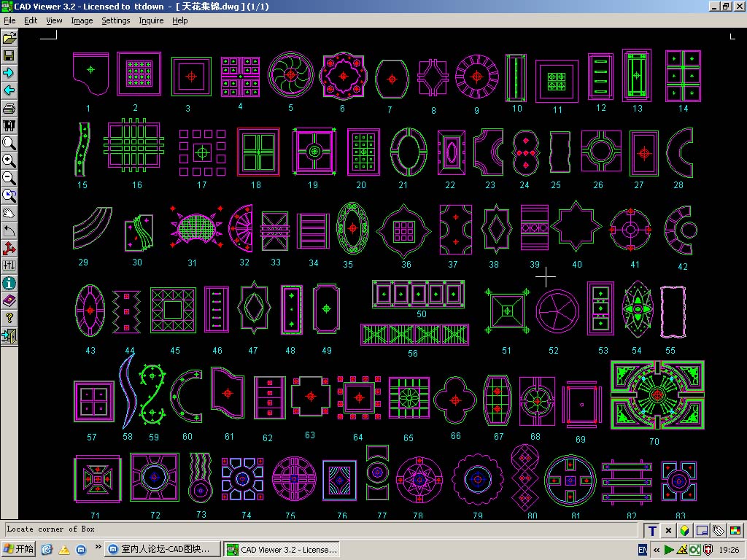The height and width of the screenshot is (560, 747).
Task: Open the Inquire menu
Action: (151, 20)
